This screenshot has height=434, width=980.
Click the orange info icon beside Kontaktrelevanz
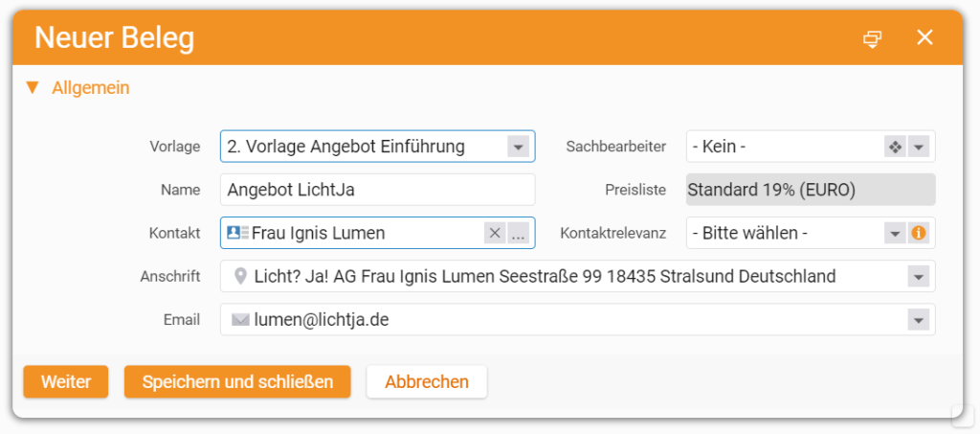(x=919, y=233)
